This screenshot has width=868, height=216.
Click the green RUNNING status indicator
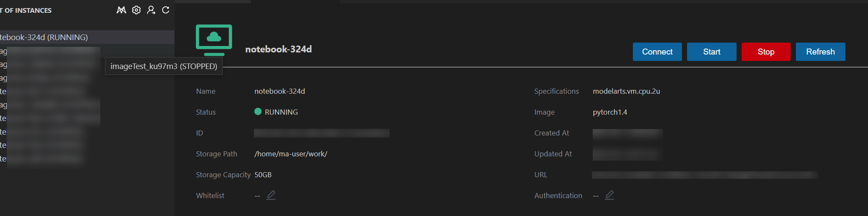(x=258, y=112)
